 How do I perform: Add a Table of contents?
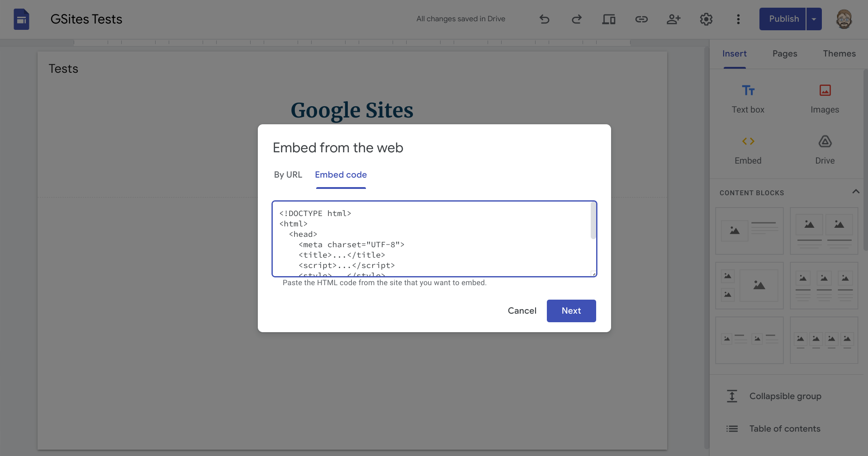coord(785,429)
